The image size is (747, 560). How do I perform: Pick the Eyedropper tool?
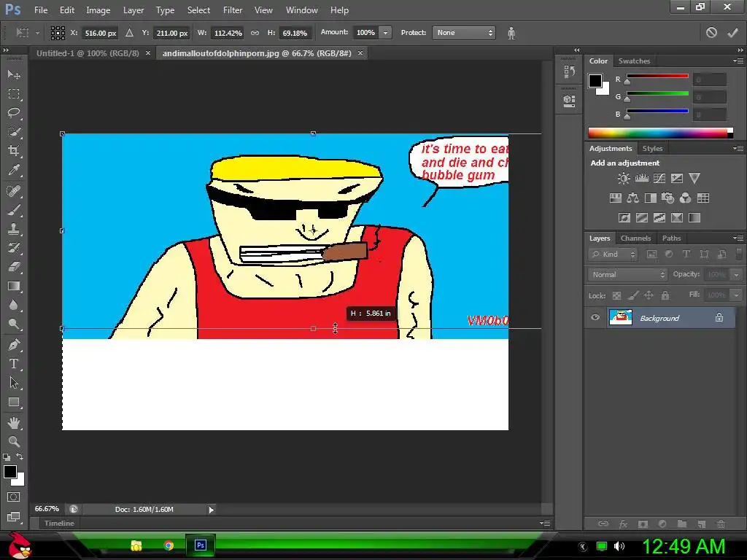click(x=14, y=171)
